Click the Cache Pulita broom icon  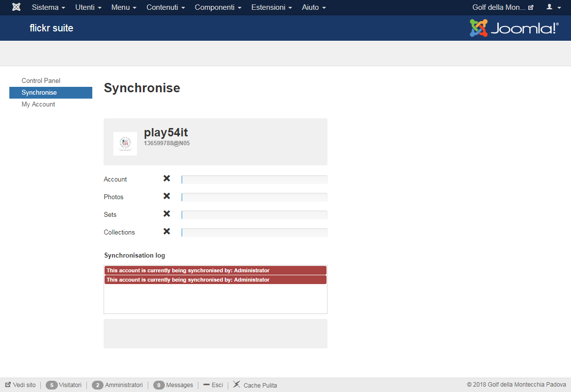coord(237,384)
